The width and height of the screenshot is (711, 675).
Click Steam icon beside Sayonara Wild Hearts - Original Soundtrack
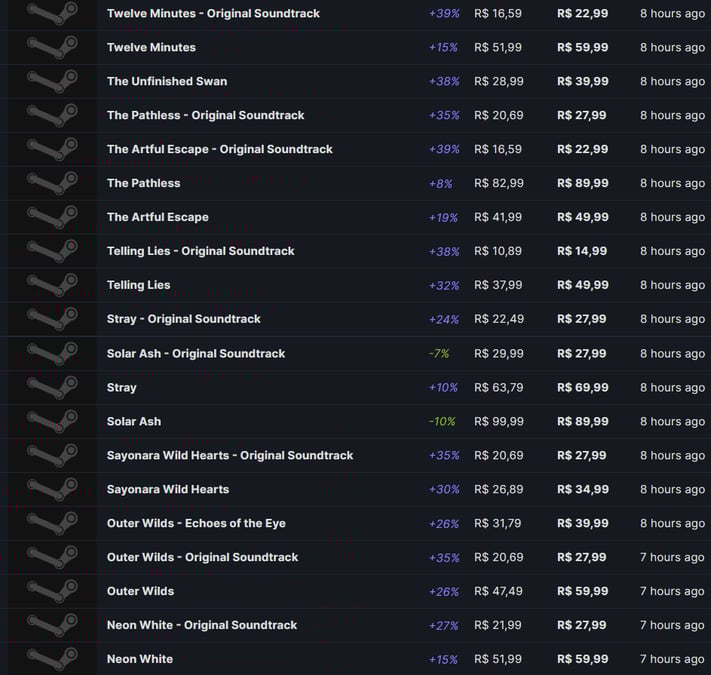(52, 455)
